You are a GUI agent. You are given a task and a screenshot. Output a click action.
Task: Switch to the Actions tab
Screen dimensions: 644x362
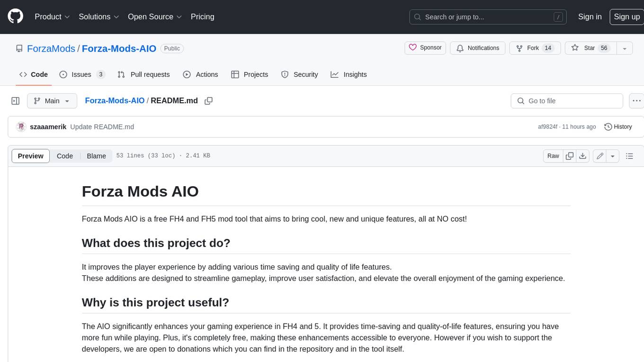200,74
